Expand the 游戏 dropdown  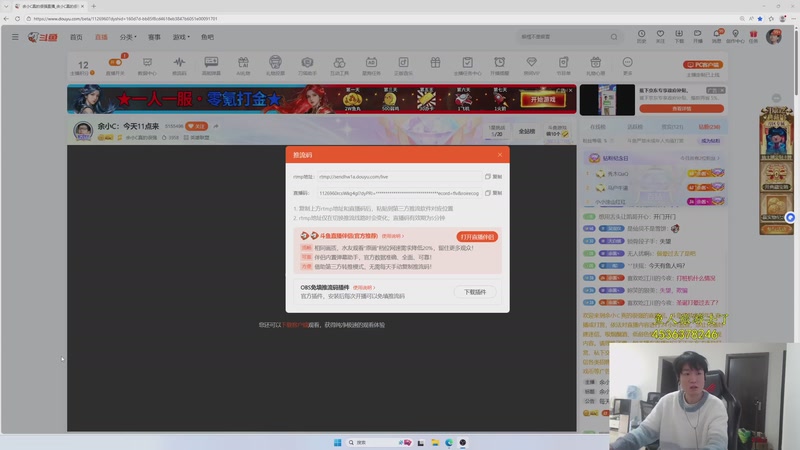pyautogui.click(x=181, y=37)
